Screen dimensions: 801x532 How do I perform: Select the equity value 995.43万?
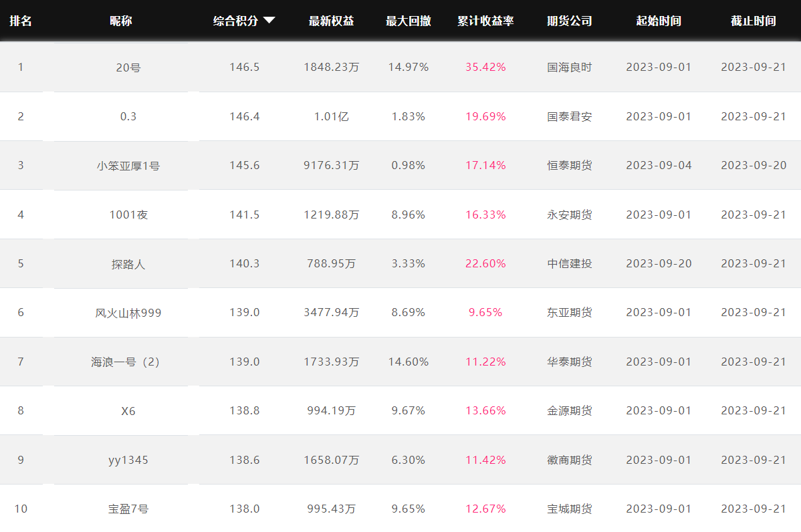point(332,509)
